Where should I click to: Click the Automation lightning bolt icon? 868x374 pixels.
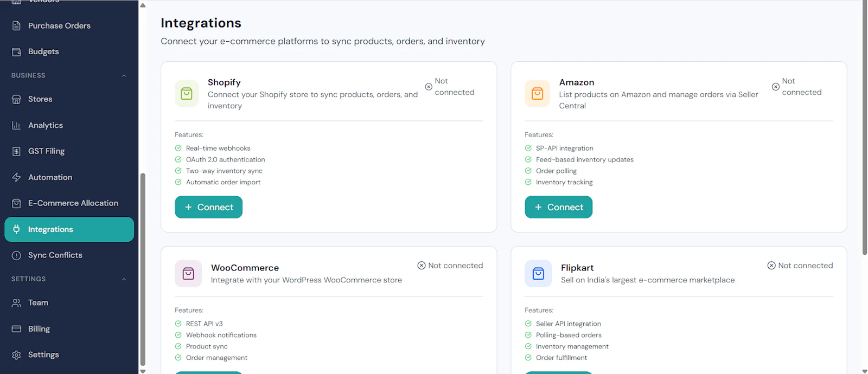click(x=16, y=177)
